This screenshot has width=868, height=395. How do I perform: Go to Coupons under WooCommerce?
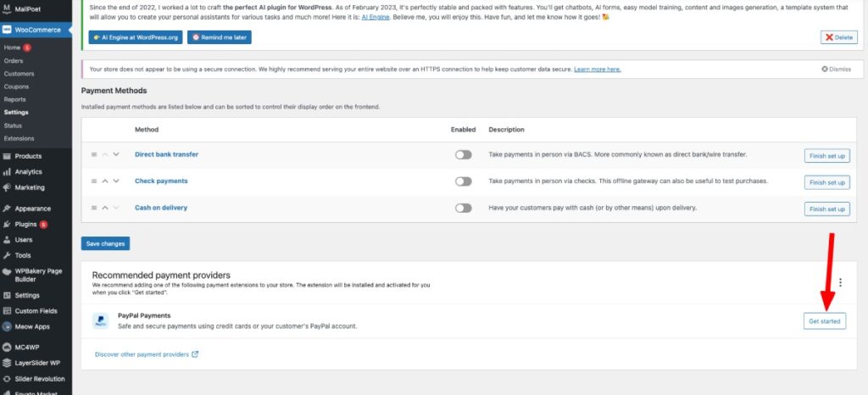(x=16, y=86)
